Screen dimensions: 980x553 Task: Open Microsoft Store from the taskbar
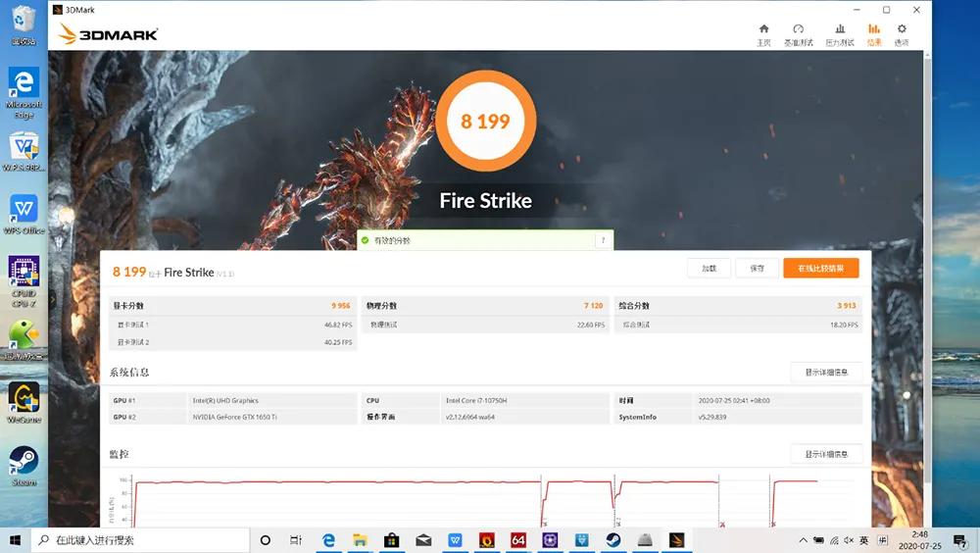tap(391, 540)
